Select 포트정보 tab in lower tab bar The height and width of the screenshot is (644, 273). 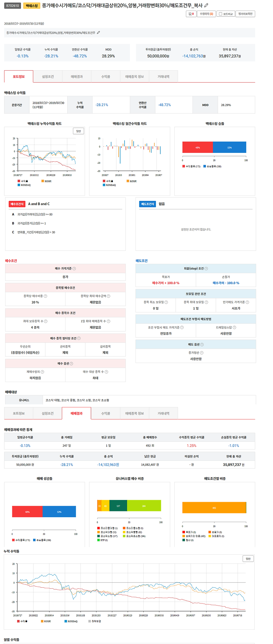coord(19,413)
